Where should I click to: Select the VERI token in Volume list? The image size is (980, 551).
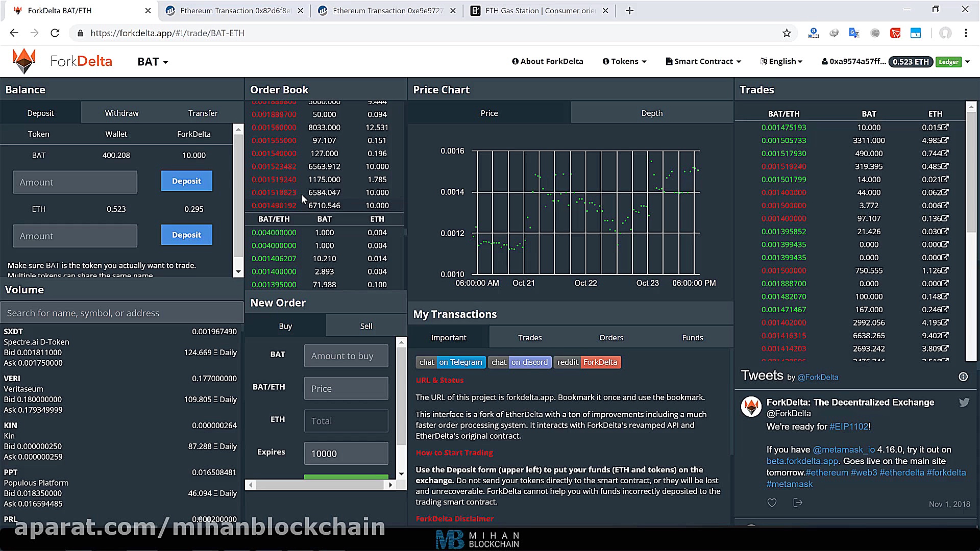pos(120,394)
